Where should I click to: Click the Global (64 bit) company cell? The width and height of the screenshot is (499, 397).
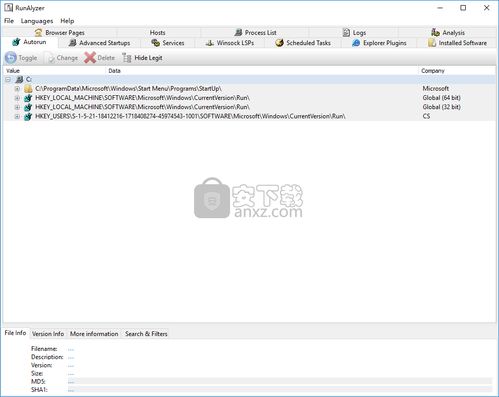click(441, 98)
